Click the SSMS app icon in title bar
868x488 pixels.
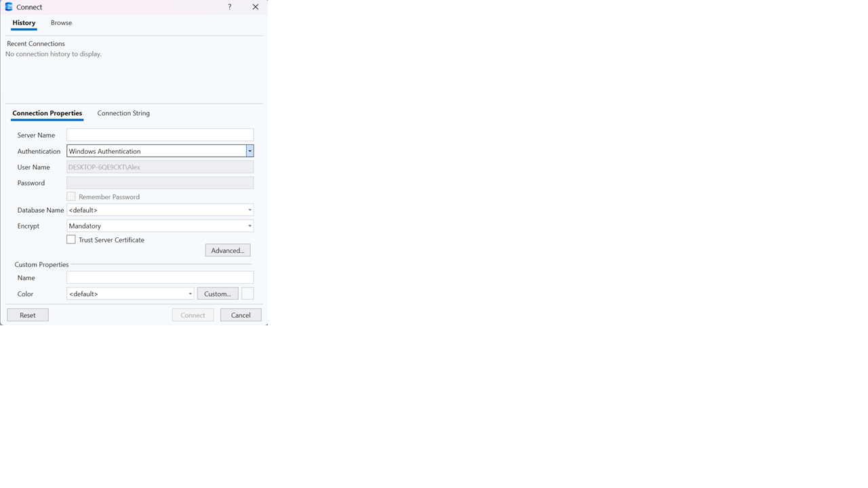coord(9,7)
